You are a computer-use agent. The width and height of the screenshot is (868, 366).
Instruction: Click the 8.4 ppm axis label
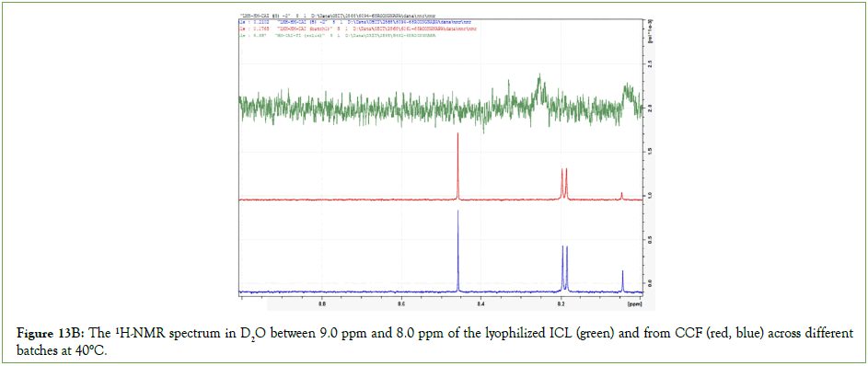coord(480,303)
